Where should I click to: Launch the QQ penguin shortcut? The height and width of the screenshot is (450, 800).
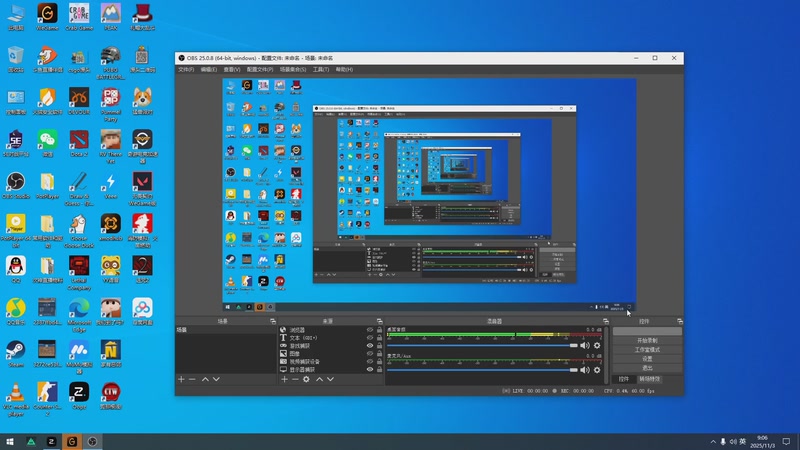(16, 270)
